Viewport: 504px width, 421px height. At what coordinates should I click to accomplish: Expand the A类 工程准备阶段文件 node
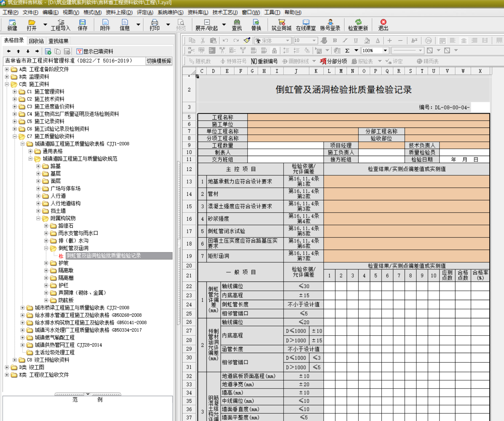pyautogui.click(x=7, y=69)
